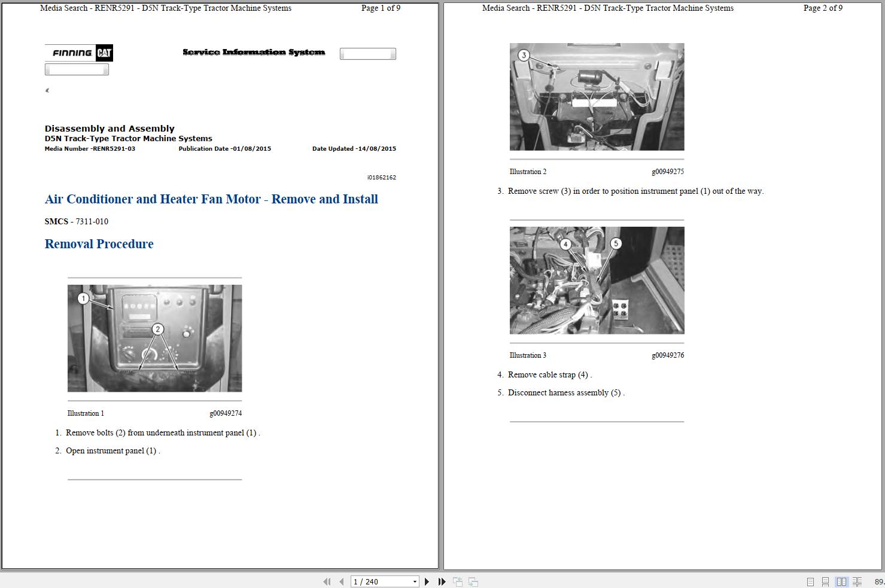Click the step Remove cable strap (4)
The image size is (885, 588).
[x=550, y=375]
